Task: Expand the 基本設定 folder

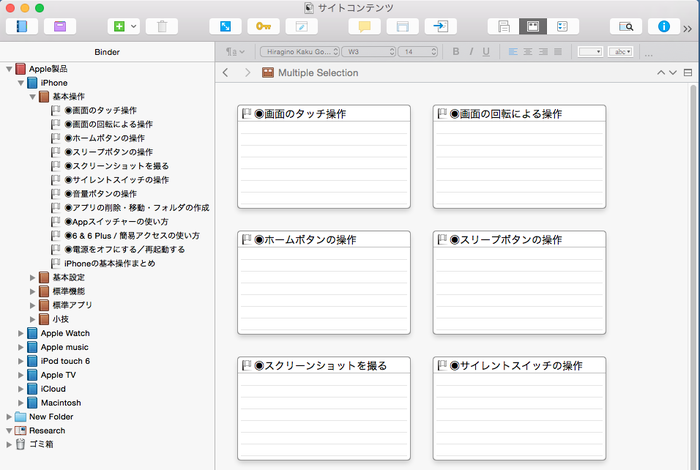Action: 33,277
